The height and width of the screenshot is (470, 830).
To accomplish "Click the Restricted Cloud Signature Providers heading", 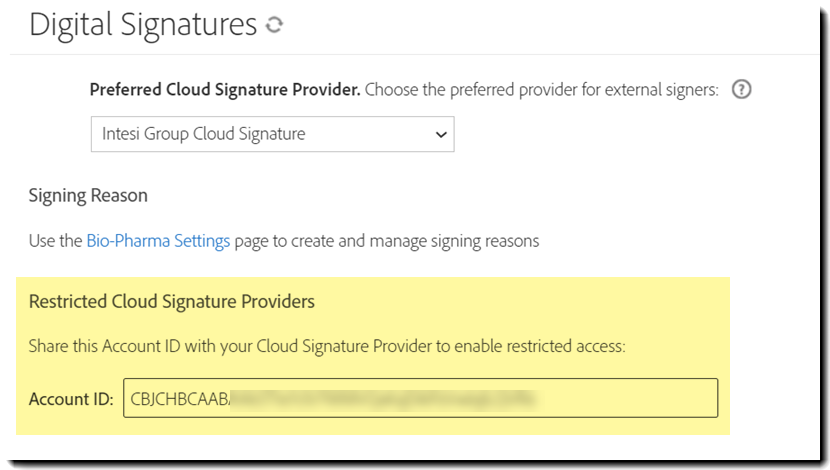I will (x=172, y=301).
